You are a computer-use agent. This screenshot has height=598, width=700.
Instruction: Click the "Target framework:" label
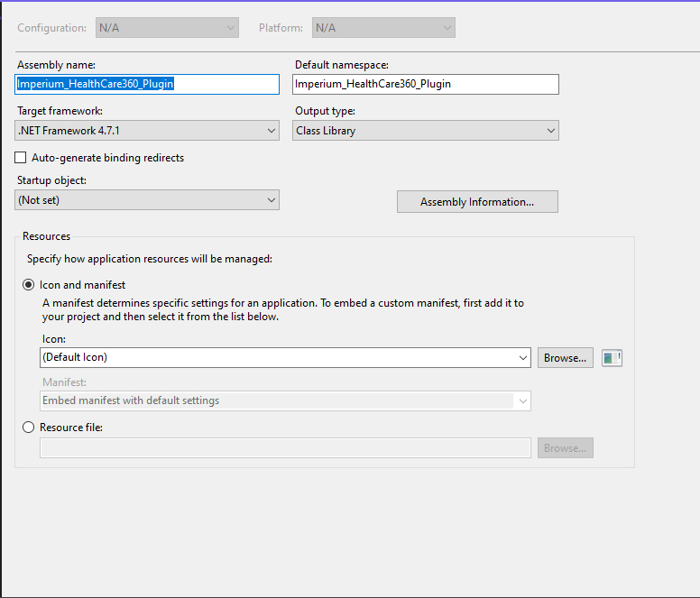[60, 111]
